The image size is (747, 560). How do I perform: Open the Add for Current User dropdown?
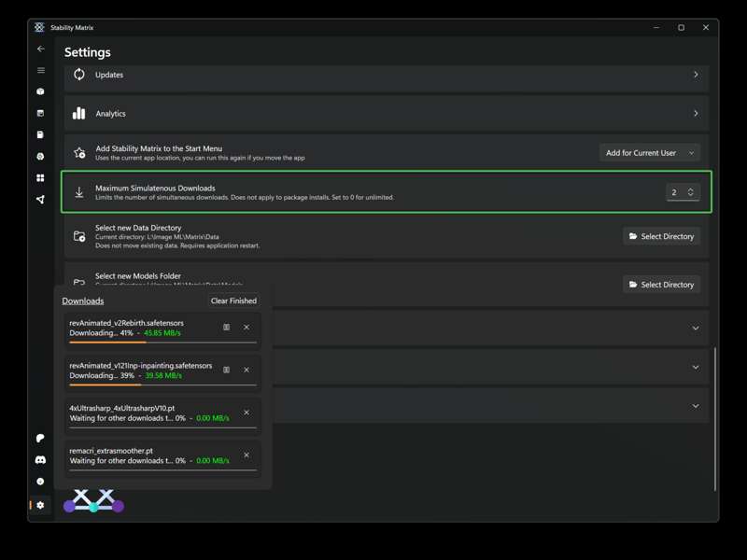click(650, 153)
